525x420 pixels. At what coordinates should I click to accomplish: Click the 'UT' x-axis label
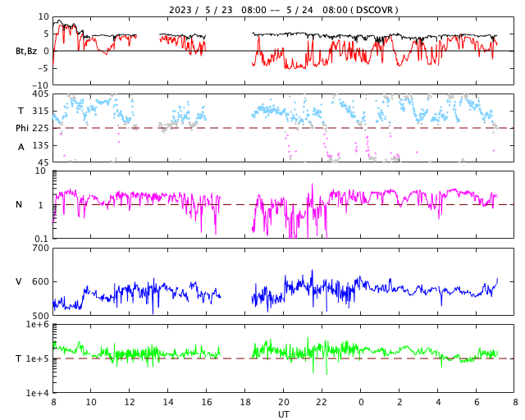284,414
